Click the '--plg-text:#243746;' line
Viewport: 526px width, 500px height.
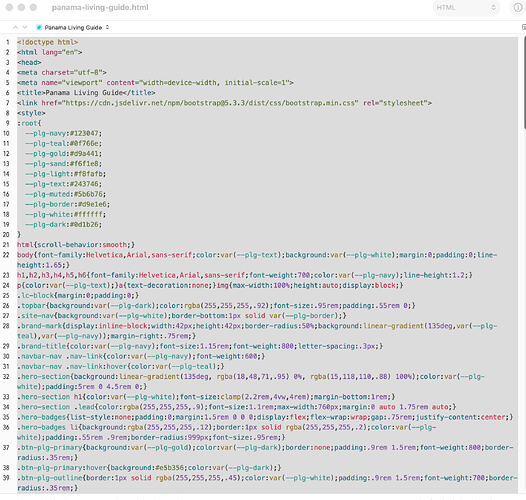pos(63,184)
